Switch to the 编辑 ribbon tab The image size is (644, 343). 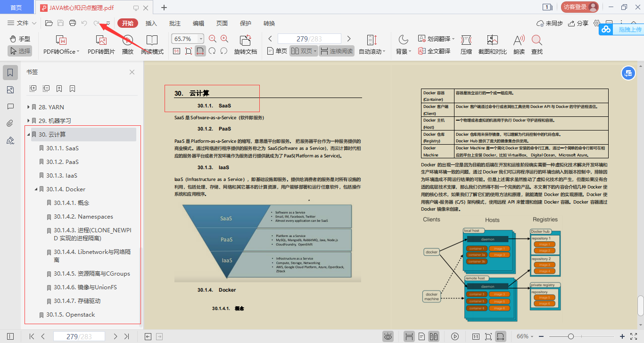pyautogui.click(x=198, y=23)
